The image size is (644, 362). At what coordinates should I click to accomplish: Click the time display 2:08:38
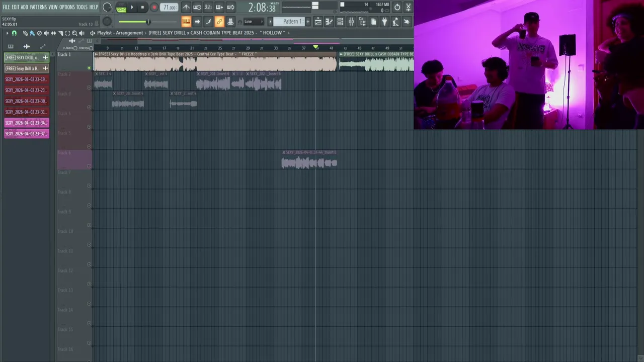(262, 8)
